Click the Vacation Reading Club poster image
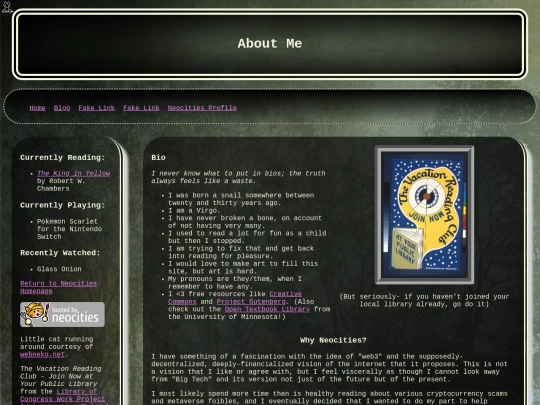The image size is (540, 405). (424, 215)
